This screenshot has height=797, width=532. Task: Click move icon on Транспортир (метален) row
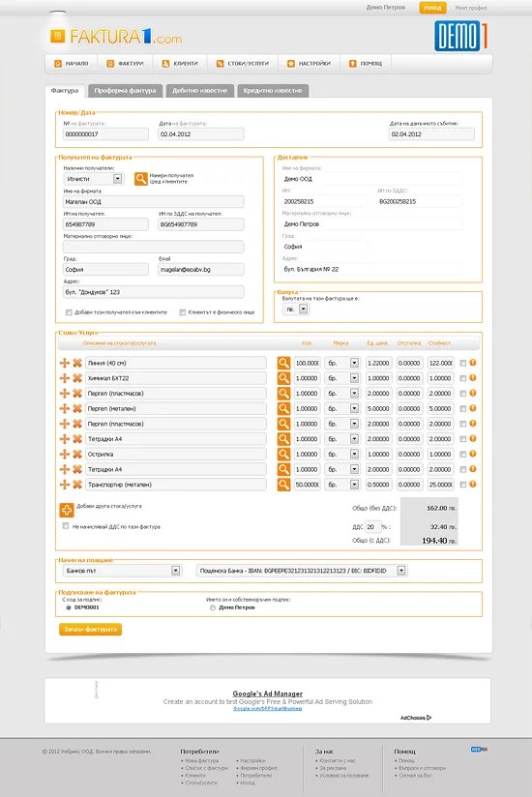65,485
